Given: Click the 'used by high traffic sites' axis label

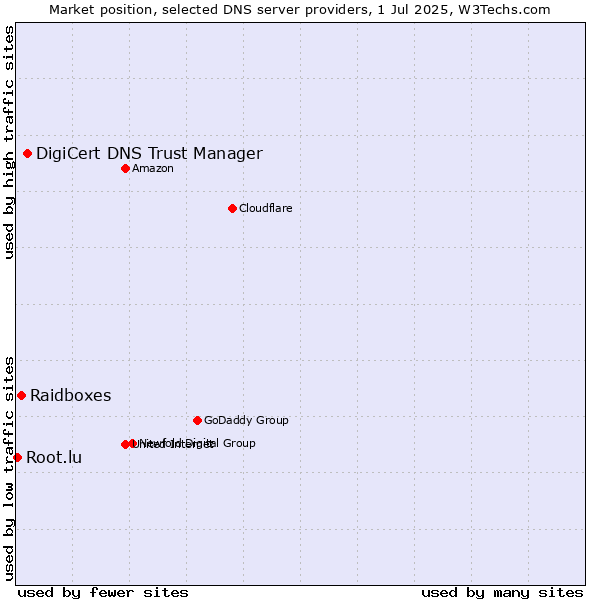Looking at the screenshot, I should pos(9,142).
